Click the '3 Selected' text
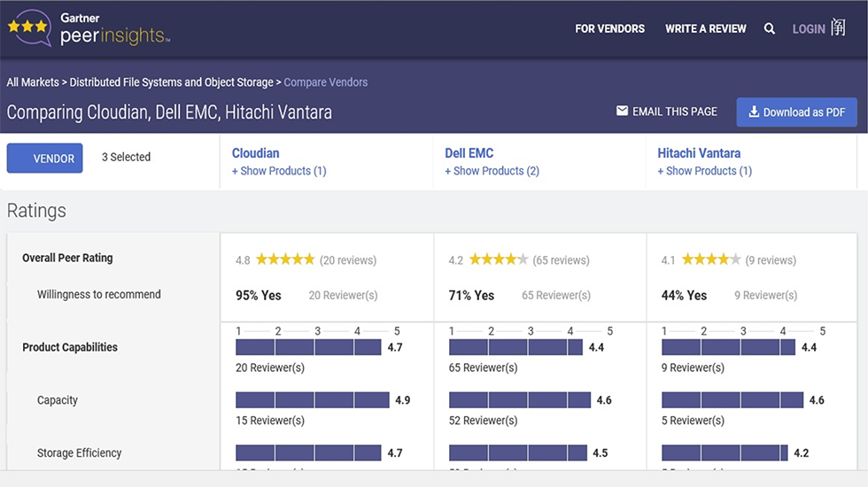The height and width of the screenshot is (487, 868). 126,158
